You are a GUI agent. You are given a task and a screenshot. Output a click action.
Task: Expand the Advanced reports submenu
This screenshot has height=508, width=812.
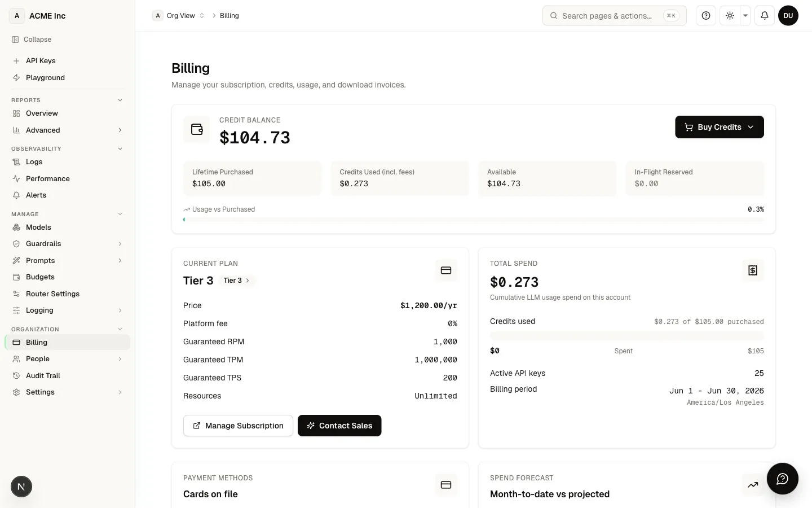coord(120,130)
